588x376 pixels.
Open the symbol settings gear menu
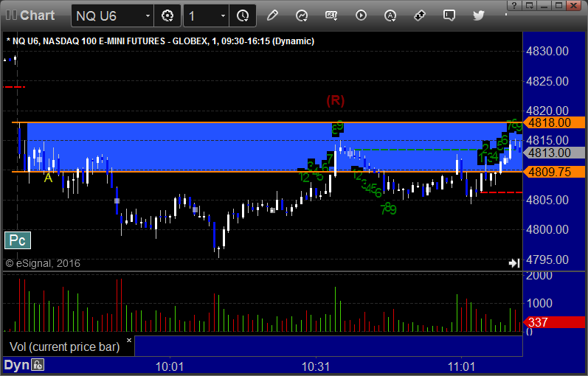pos(167,15)
